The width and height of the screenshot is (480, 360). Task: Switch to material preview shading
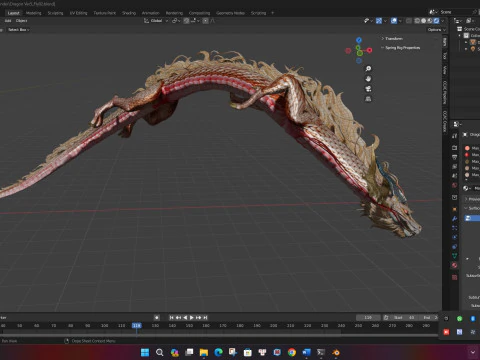pyautogui.click(x=430, y=21)
